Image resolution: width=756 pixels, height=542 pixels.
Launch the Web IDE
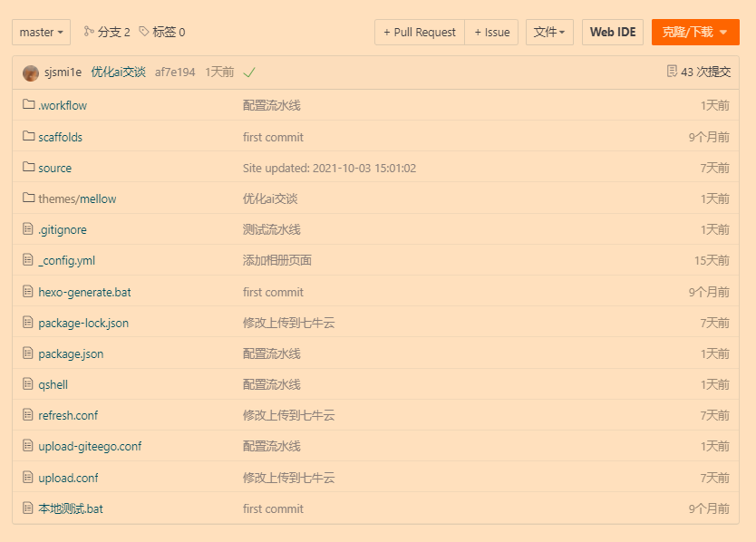coord(613,32)
